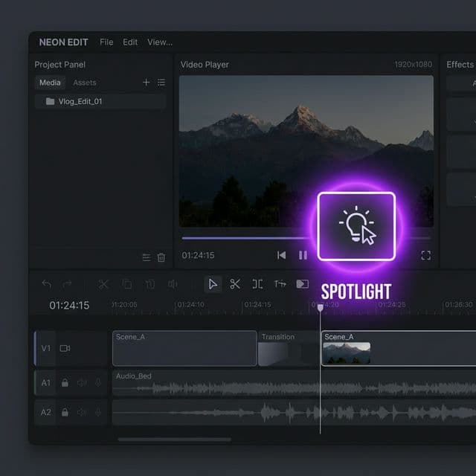Viewport: 476px width, 476px height.
Task: Click the timeline horizontal scrollbar
Action: 174,440
